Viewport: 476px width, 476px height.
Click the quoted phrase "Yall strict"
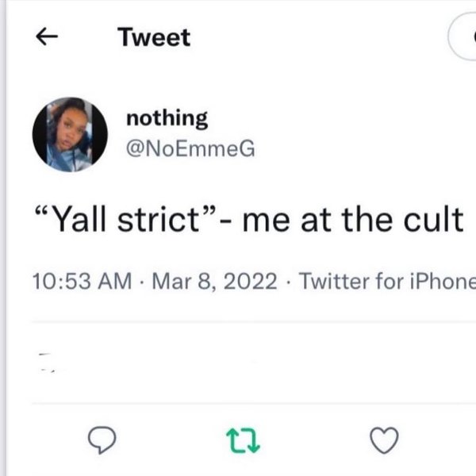tap(129, 218)
